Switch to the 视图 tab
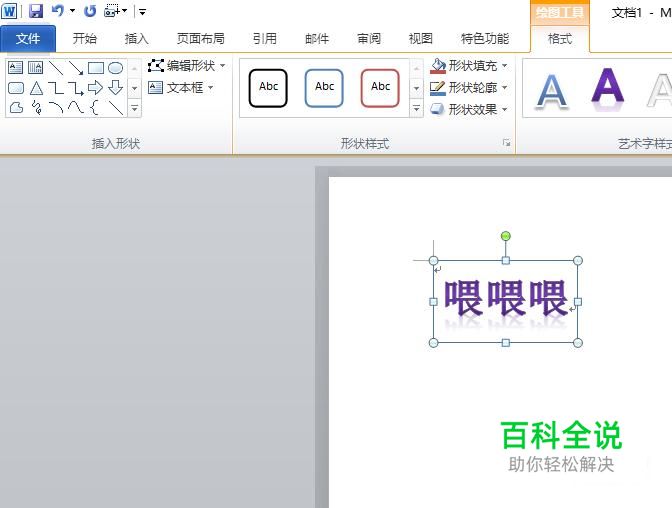Screen dimensions: 672x508 point(420,39)
